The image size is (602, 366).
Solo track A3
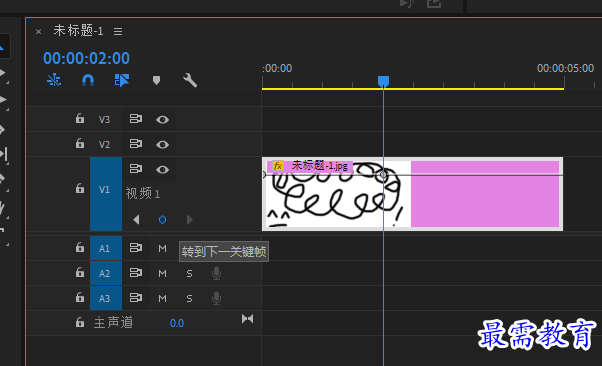[189, 298]
